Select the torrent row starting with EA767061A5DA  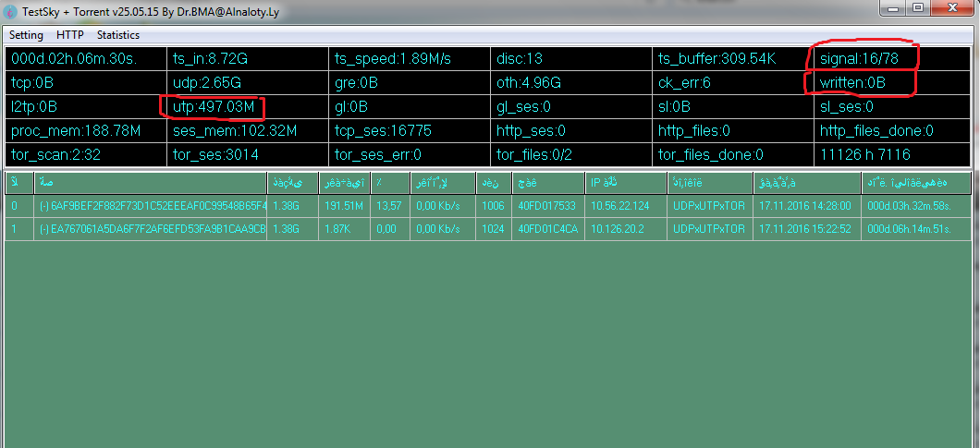click(x=153, y=229)
